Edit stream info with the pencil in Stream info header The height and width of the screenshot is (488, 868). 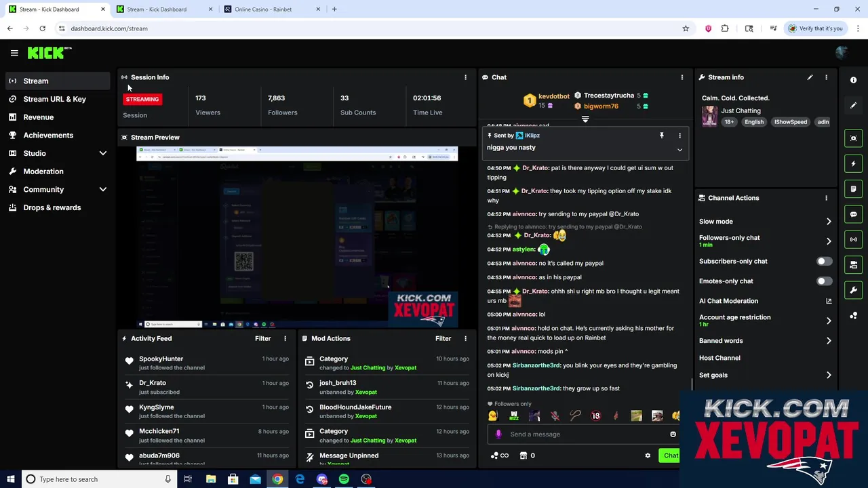pyautogui.click(x=810, y=77)
